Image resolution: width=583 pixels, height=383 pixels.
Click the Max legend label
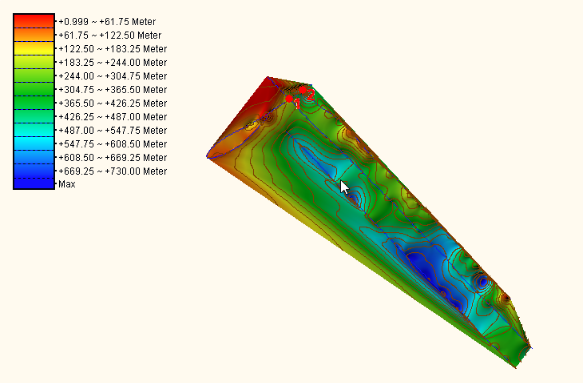click(67, 184)
